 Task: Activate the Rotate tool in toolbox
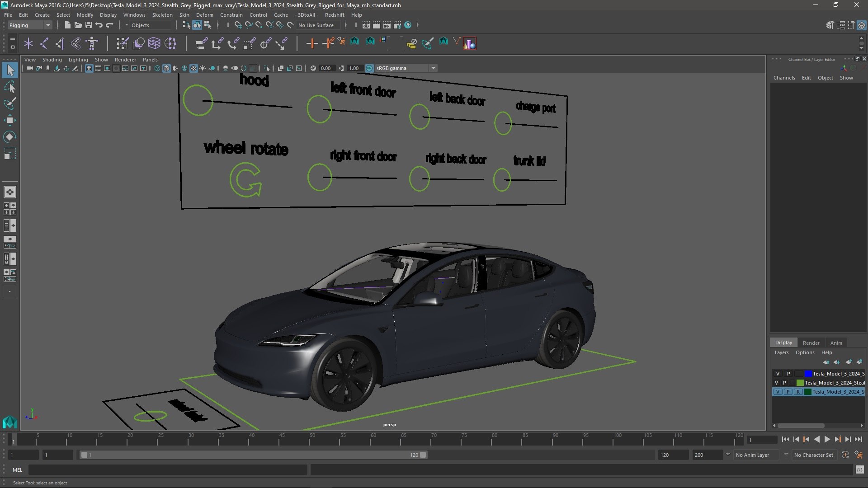click(10, 137)
